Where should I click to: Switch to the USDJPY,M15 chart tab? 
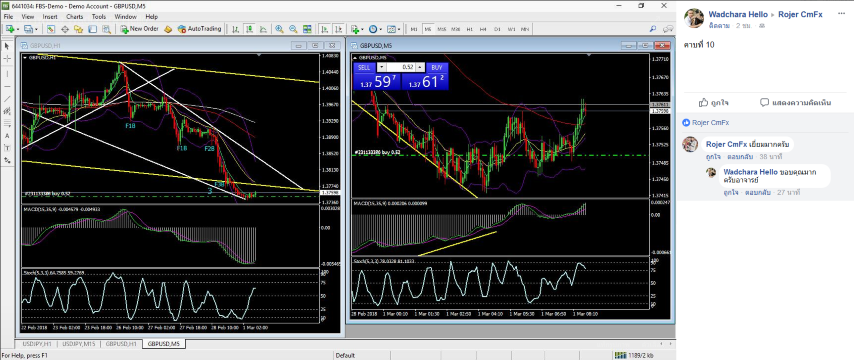(x=79, y=344)
